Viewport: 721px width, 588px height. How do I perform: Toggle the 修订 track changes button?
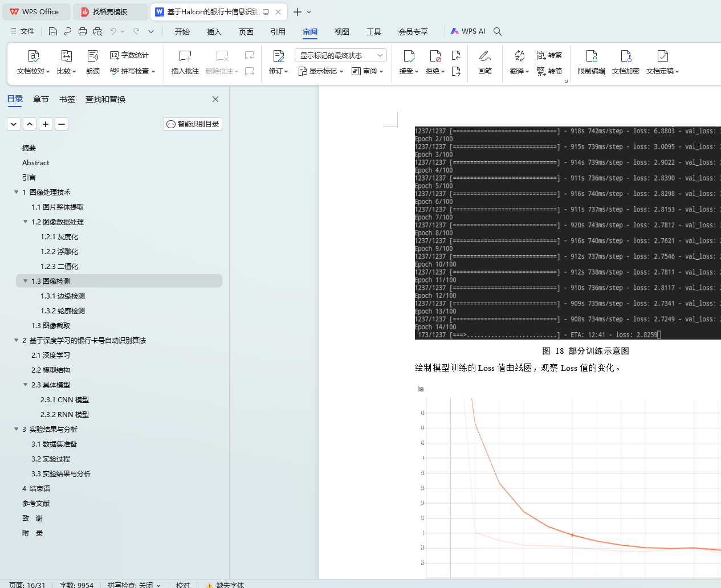pos(279,62)
